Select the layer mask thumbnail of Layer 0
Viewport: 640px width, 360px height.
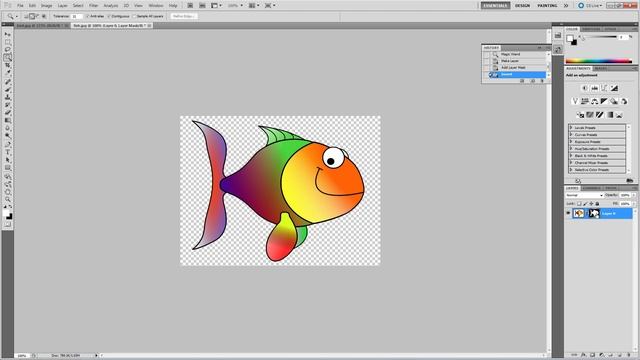pyautogui.click(x=594, y=213)
